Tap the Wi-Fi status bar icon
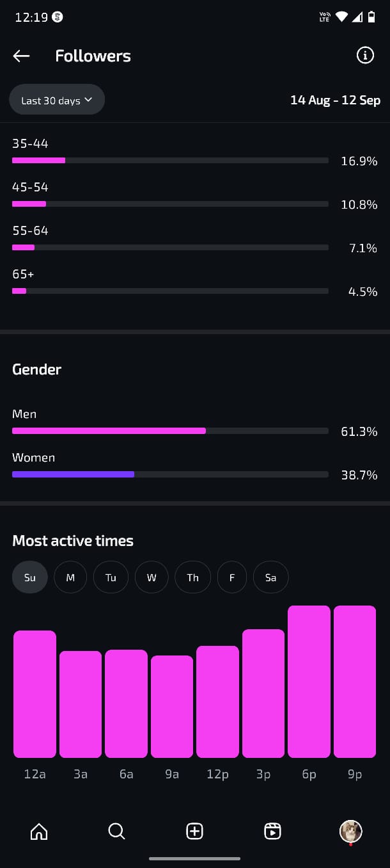Screen dimensions: 390x868 click(341, 17)
